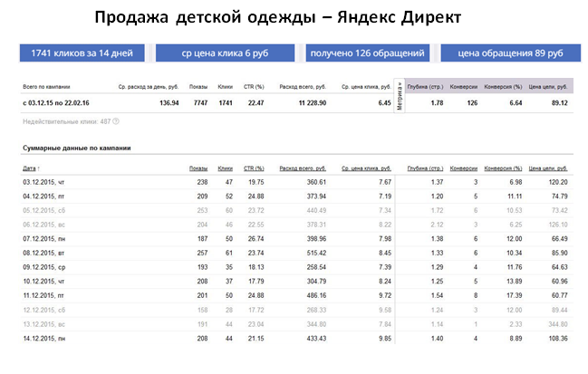Click goal price 126.10 in the 06.12.2015 row

[x=558, y=225]
